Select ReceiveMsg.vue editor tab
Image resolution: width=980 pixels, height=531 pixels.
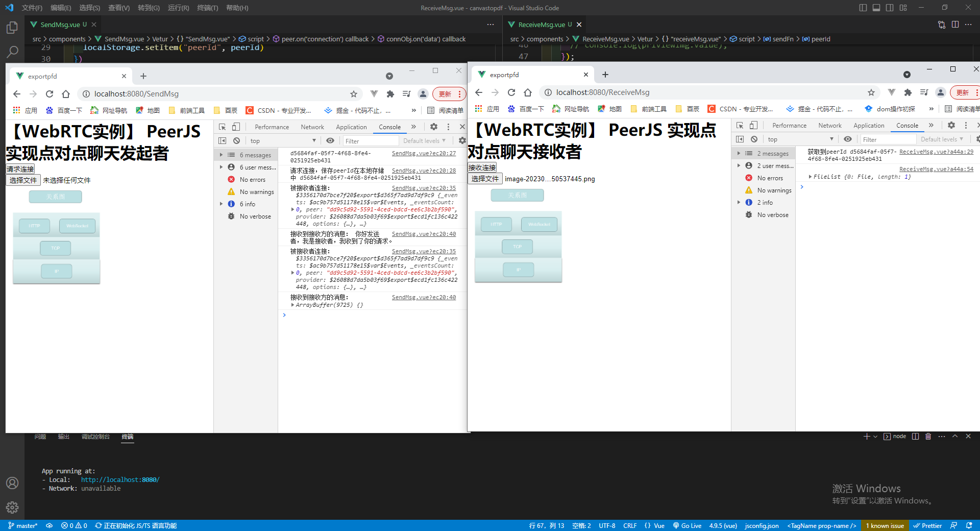click(541, 25)
